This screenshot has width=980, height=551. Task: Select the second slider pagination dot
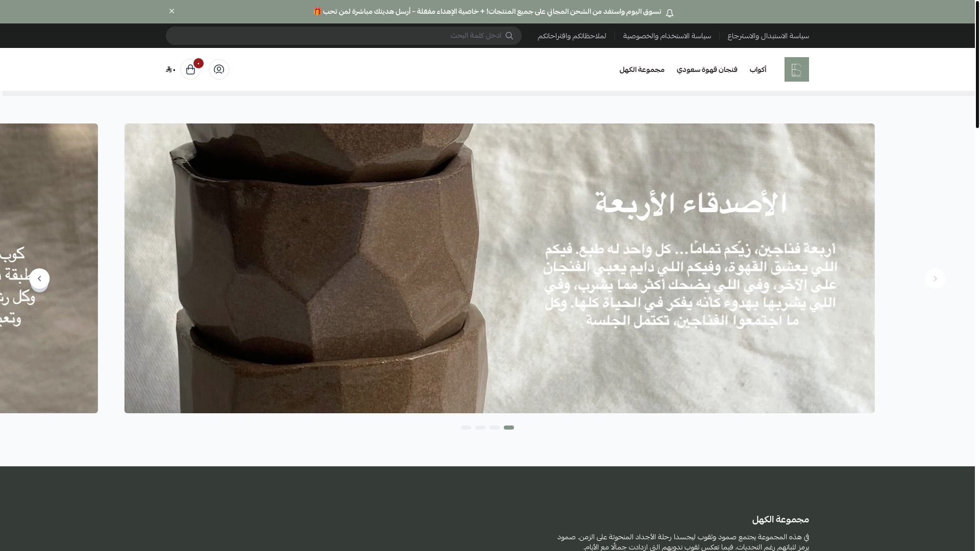point(480,428)
